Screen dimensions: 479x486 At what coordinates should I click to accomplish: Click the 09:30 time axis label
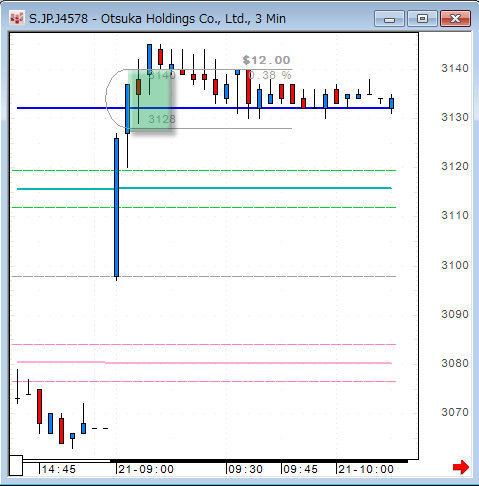pos(245,469)
